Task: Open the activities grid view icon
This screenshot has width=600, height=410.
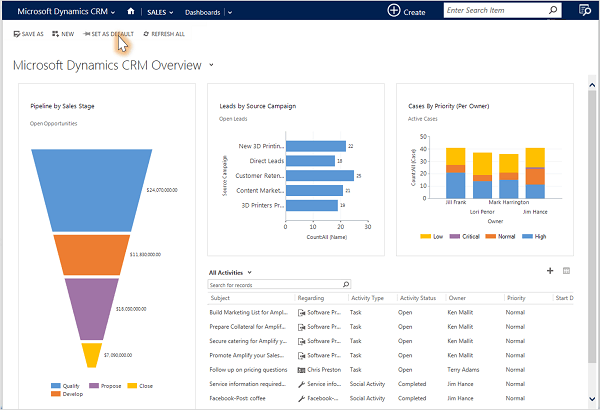Action: click(x=566, y=271)
